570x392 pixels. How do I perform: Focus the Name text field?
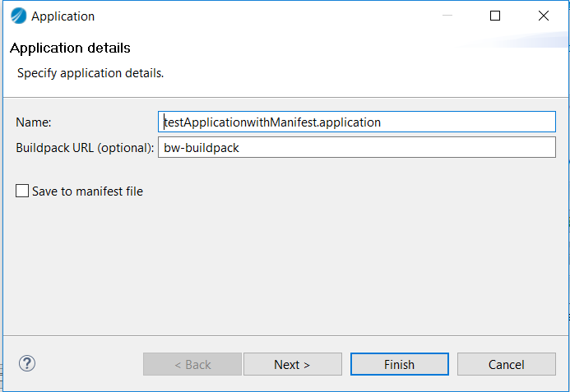pyautogui.click(x=357, y=122)
